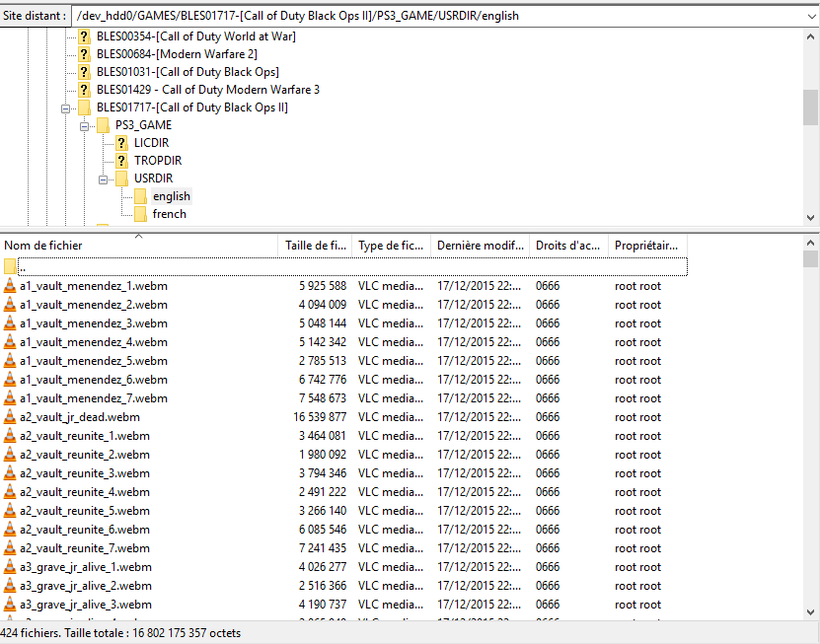Click the file list scrollbar thumb
The height and width of the screenshot is (644, 820).
(x=810, y=258)
